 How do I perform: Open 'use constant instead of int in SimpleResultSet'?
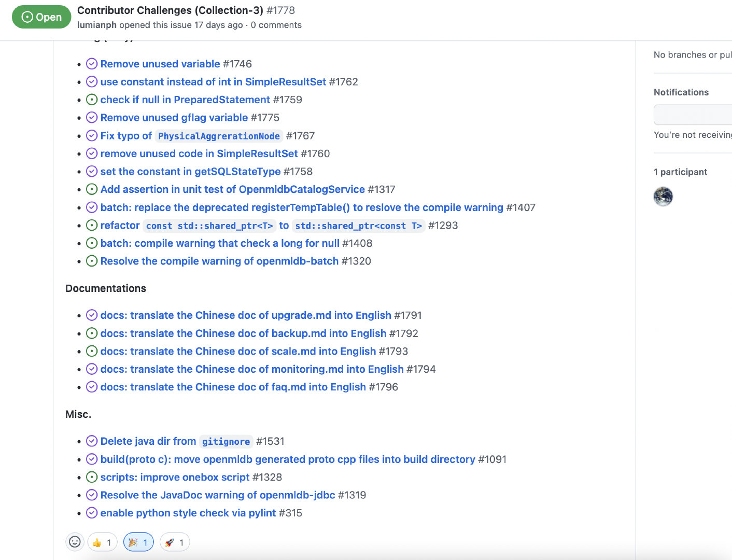(x=213, y=82)
